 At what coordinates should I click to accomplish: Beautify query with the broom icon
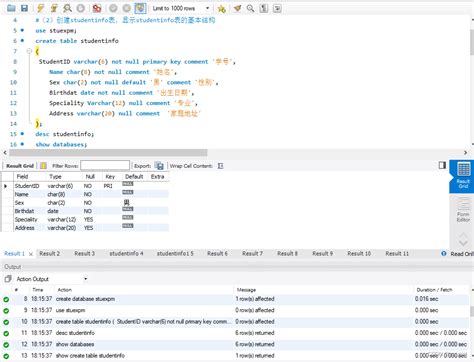(x=237, y=8)
